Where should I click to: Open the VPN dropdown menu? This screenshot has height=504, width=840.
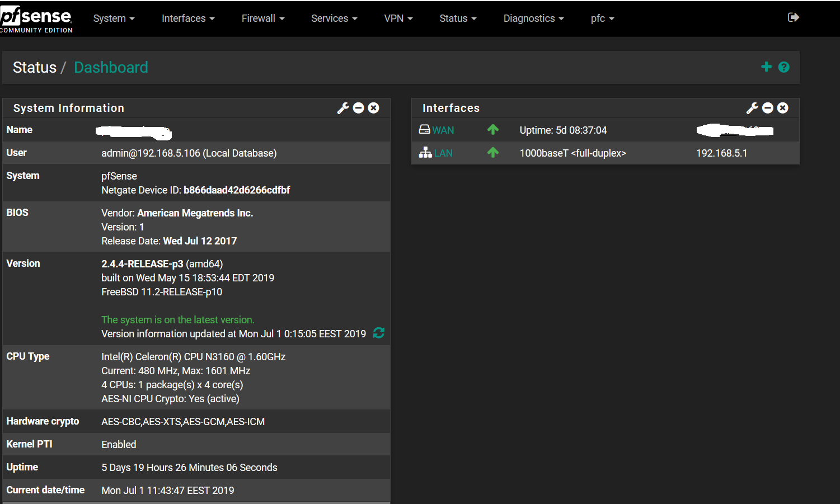click(x=398, y=18)
